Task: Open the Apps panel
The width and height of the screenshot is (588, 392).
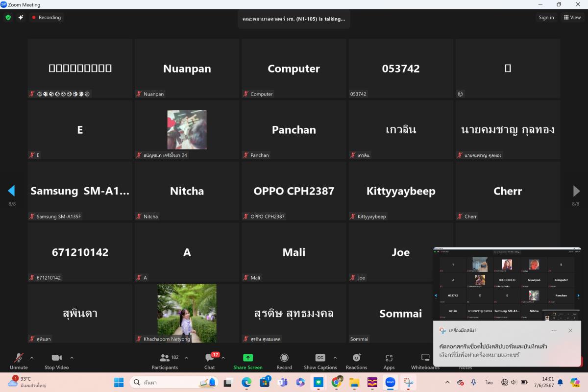Action: (389, 361)
